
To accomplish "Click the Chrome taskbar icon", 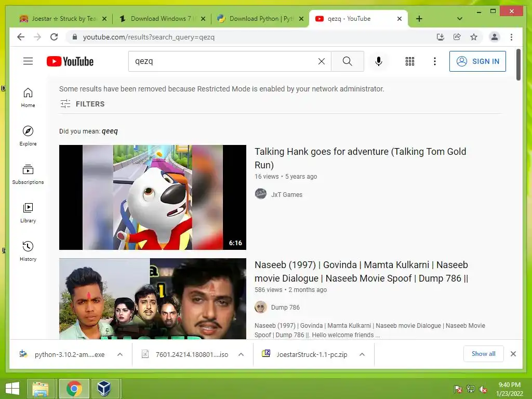I will (x=74, y=389).
